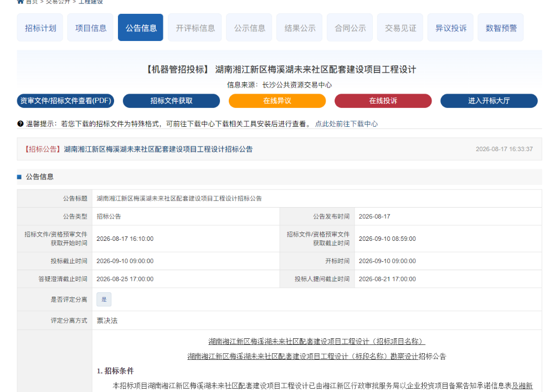The image size is (560, 392).
Task: Click the 公告标题 value text
Action: (179, 199)
